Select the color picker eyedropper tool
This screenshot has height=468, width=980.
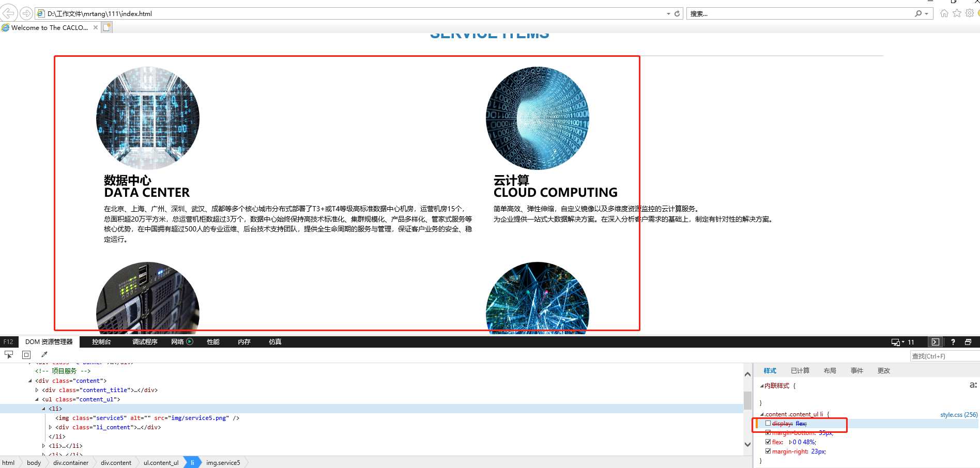click(44, 354)
